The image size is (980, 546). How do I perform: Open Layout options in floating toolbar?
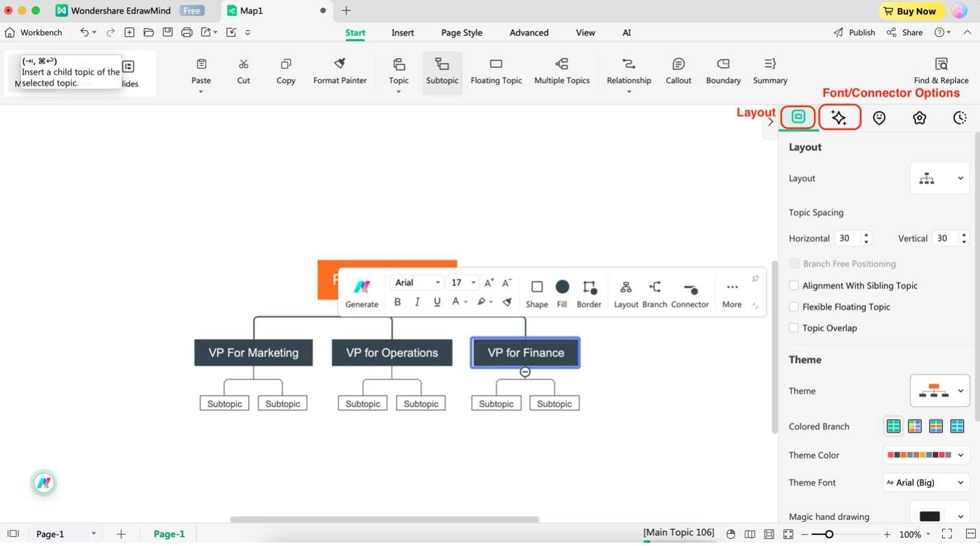click(626, 293)
